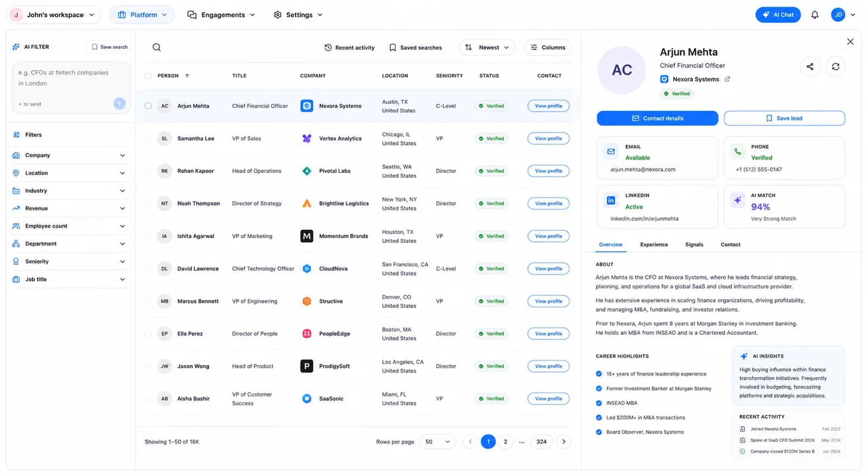Click the Brightline Logistics company logo
868x476 pixels.
coord(307,204)
